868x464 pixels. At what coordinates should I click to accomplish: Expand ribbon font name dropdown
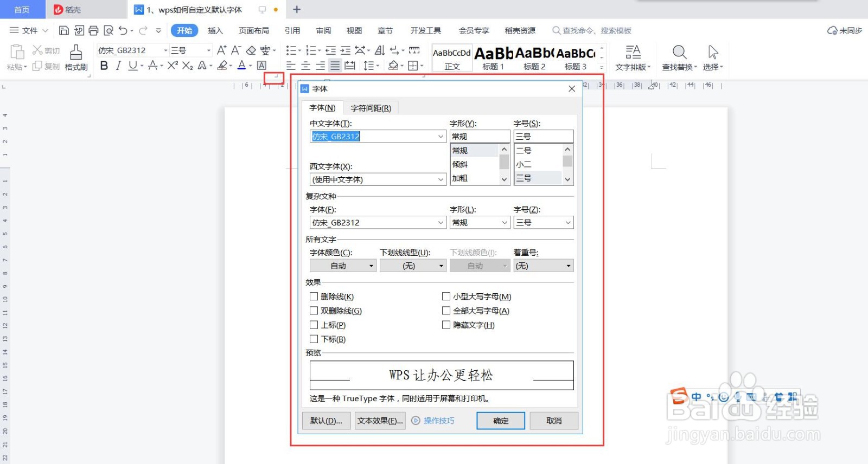point(165,50)
